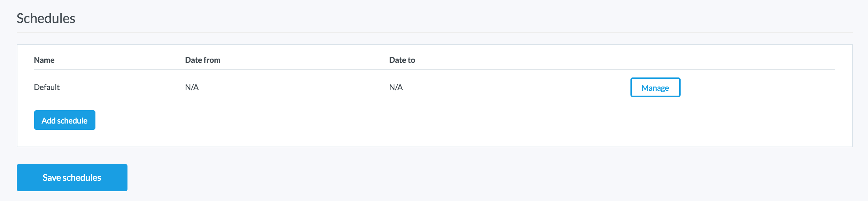868x201 pixels.
Task: Click the Default row's Date from cell
Action: pos(192,87)
